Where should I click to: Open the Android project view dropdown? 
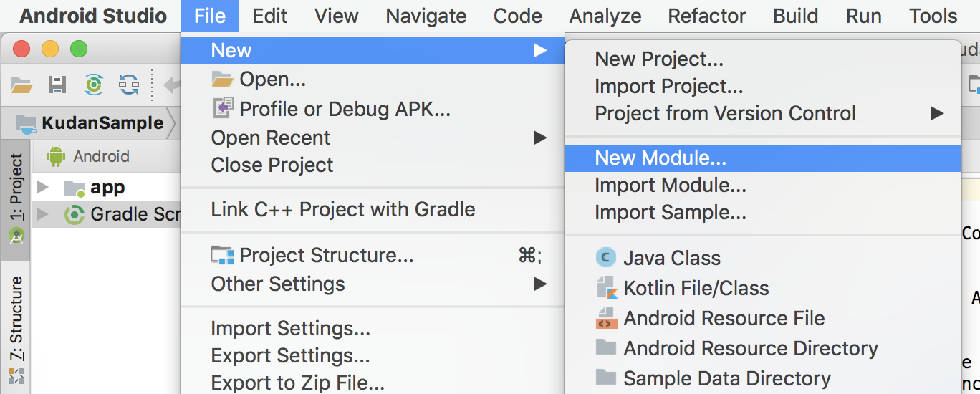(x=101, y=156)
